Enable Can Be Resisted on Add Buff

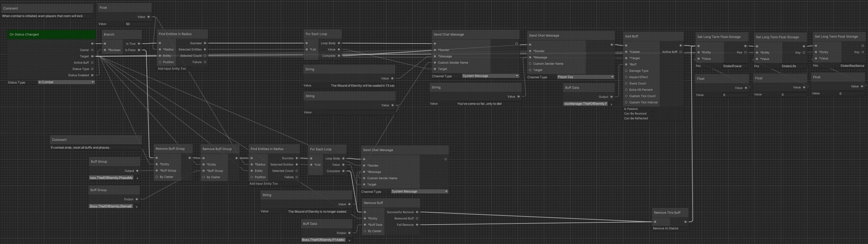pyautogui.click(x=653, y=114)
